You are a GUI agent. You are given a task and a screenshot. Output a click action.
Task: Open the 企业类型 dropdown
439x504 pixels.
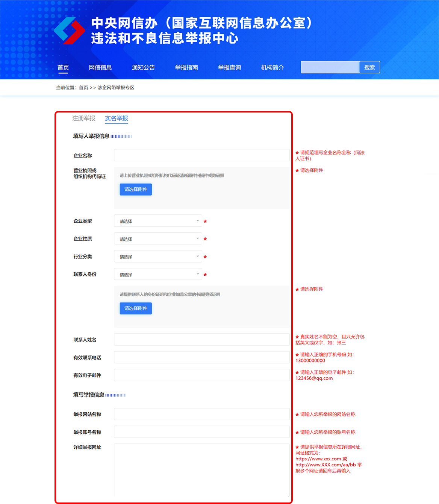pos(158,221)
